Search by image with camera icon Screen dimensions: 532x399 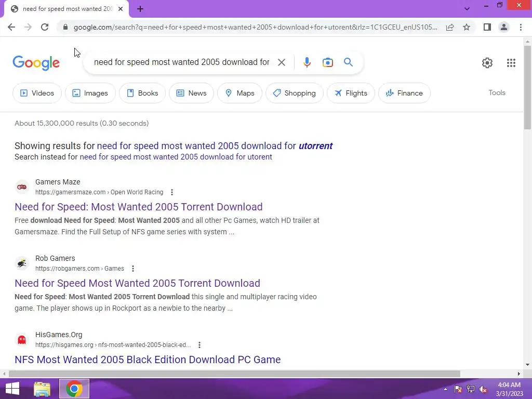point(327,62)
